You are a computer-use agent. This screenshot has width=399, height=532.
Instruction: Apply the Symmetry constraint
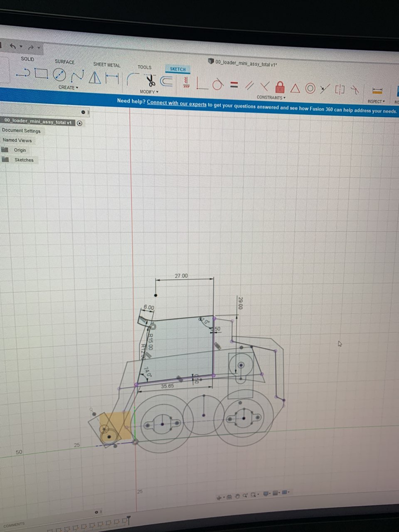[340, 89]
